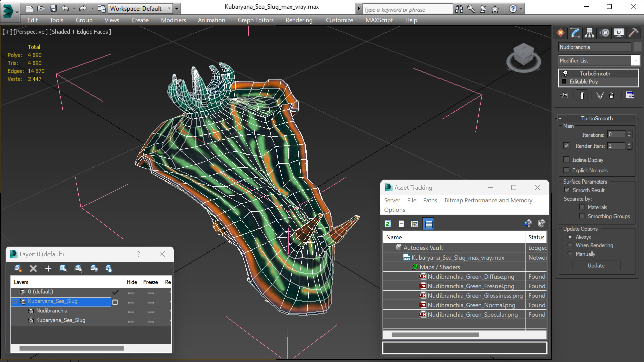Switch to the Utilities hammer panel

point(633,33)
